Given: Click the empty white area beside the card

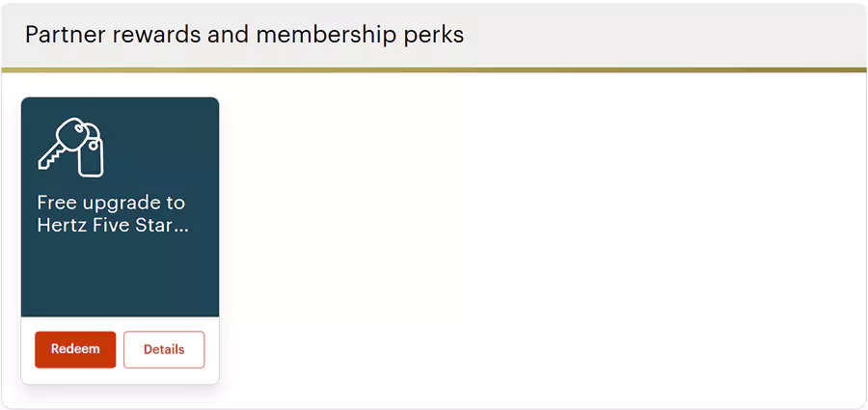Looking at the screenshot, I should (x=540, y=241).
